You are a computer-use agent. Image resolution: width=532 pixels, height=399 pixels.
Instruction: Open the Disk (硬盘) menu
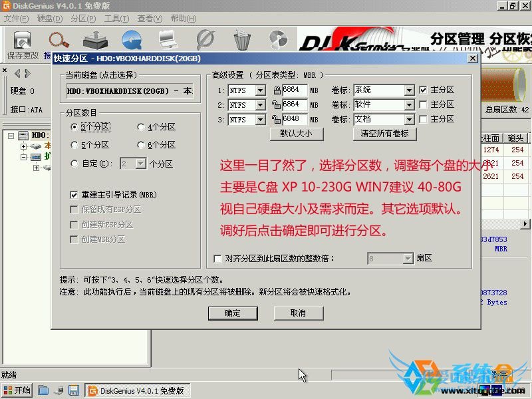[49, 19]
